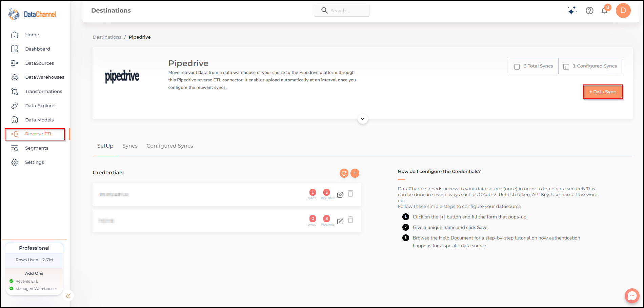Image resolution: width=644 pixels, height=308 pixels.
Task: Click the 8 Pipelines badge on second credential
Action: point(326,218)
